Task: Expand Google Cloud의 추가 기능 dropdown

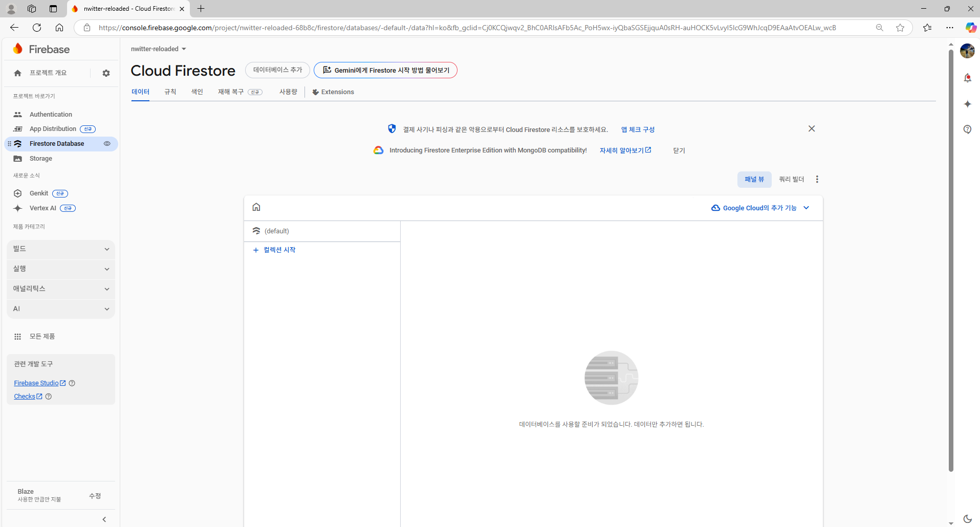Action: pos(760,208)
